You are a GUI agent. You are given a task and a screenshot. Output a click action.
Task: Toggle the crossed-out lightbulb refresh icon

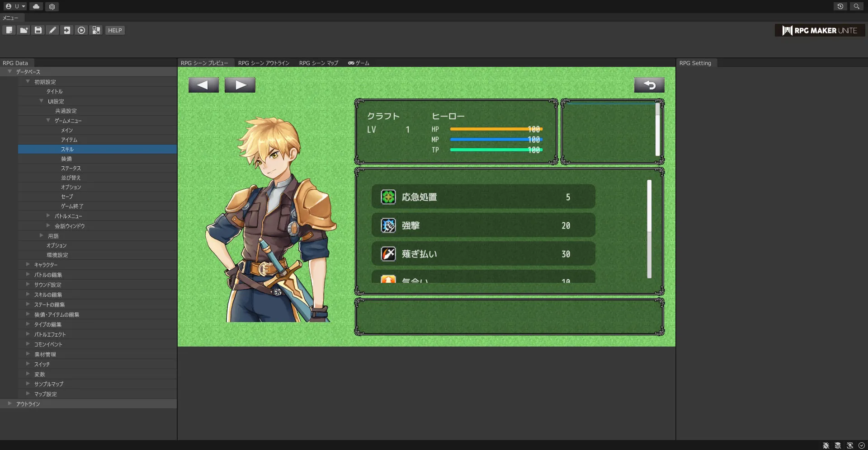pyautogui.click(x=850, y=445)
